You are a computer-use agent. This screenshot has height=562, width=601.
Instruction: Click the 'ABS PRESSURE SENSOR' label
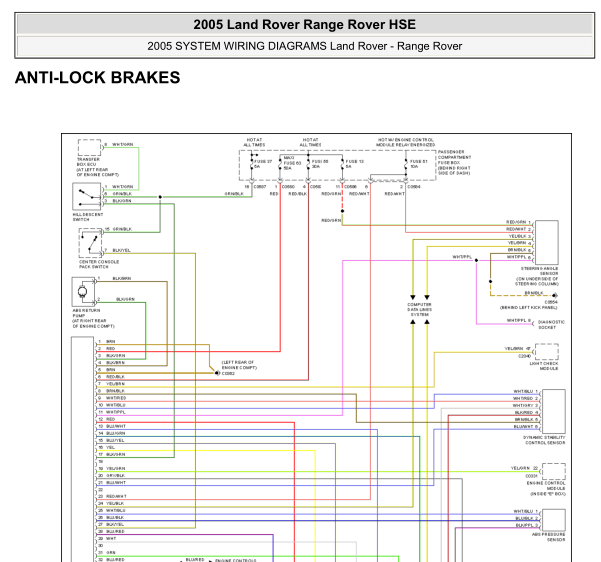pyautogui.click(x=548, y=537)
